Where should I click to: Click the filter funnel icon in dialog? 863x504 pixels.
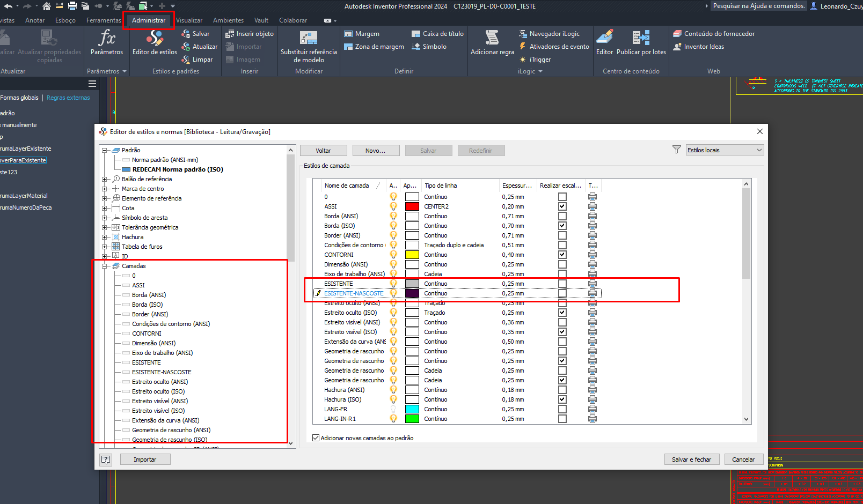(677, 150)
